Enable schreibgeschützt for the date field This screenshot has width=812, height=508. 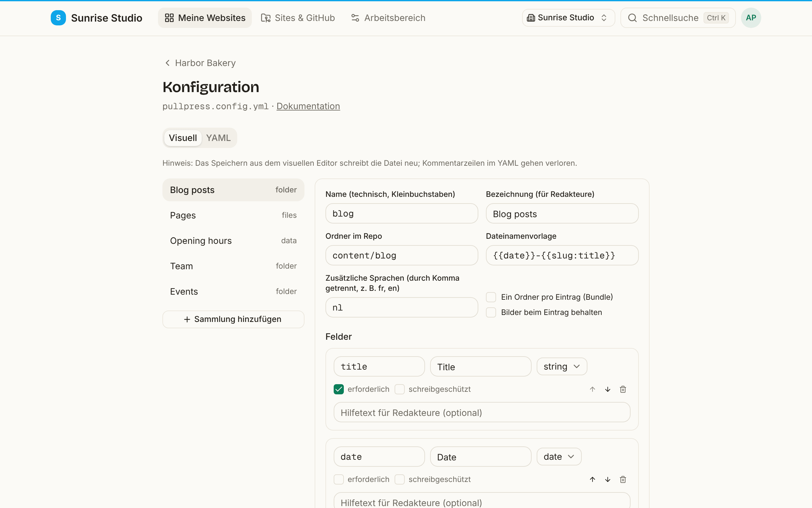pyautogui.click(x=400, y=479)
